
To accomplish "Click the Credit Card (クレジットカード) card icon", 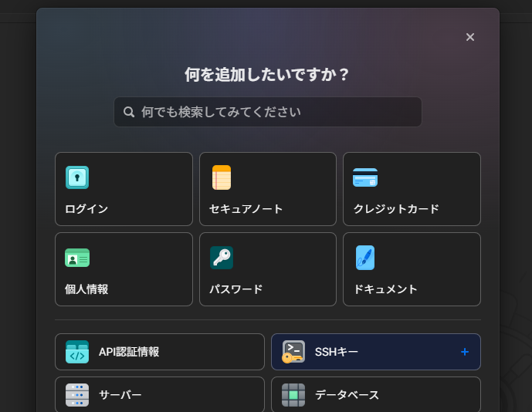I will pos(365,177).
